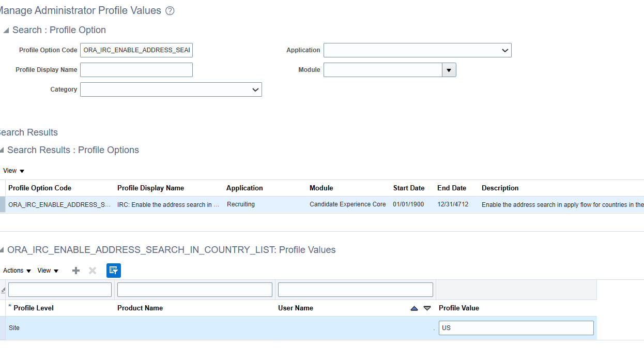Click the Profile Display Name input field
The width and height of the screenshot is (644, 359).
tap(136, 69)
